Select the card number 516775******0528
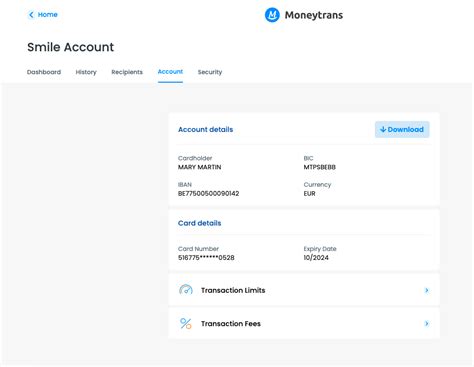 click(206, 257)
